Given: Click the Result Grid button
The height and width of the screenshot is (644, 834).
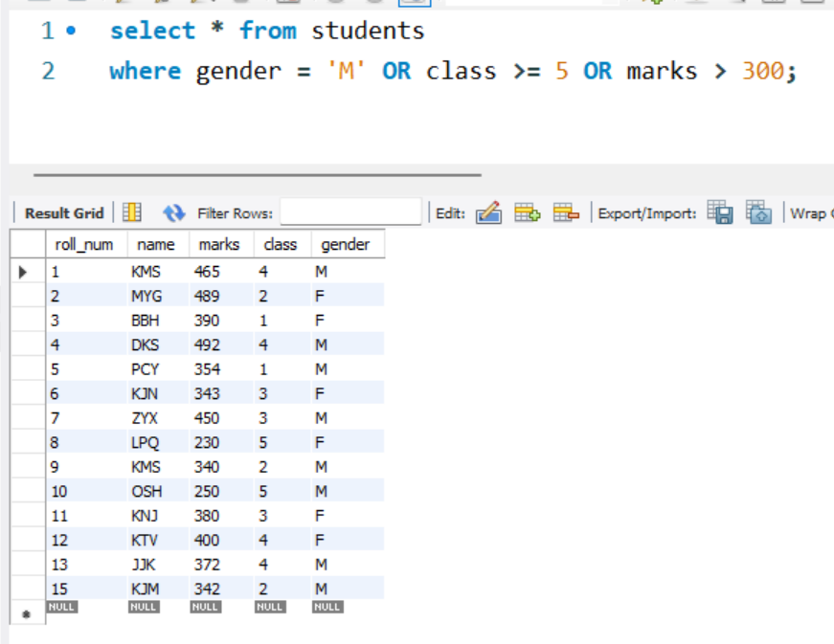Looking at the screenshot, I should 64,213.
